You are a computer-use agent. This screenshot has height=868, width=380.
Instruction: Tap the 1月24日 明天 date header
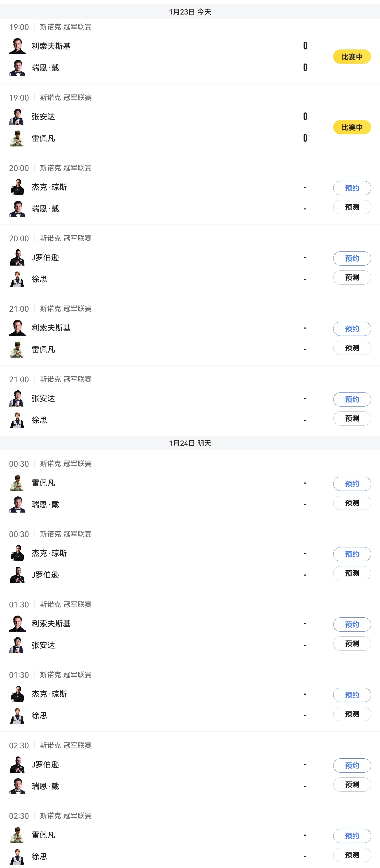tap(190, 443)
